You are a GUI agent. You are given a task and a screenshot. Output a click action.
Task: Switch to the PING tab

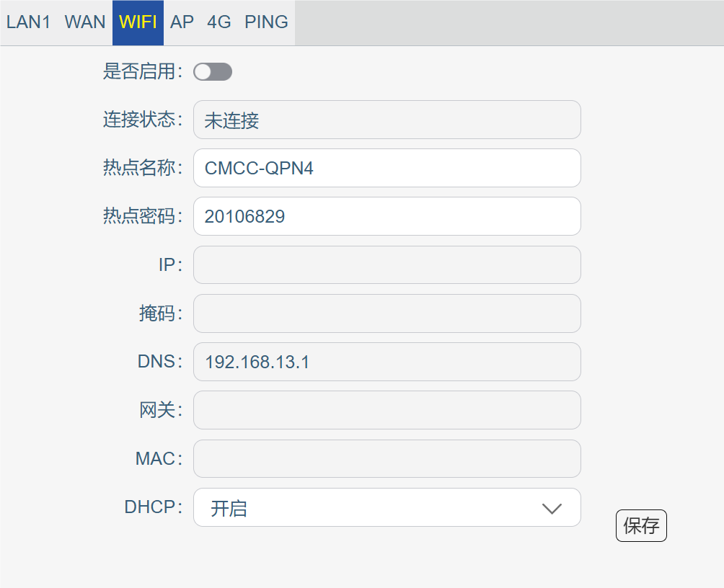click(266, 22)
